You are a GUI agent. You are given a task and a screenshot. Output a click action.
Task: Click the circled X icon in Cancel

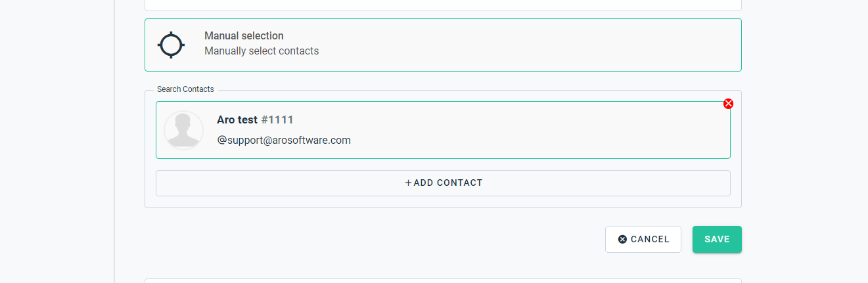(x=622, y=240)
